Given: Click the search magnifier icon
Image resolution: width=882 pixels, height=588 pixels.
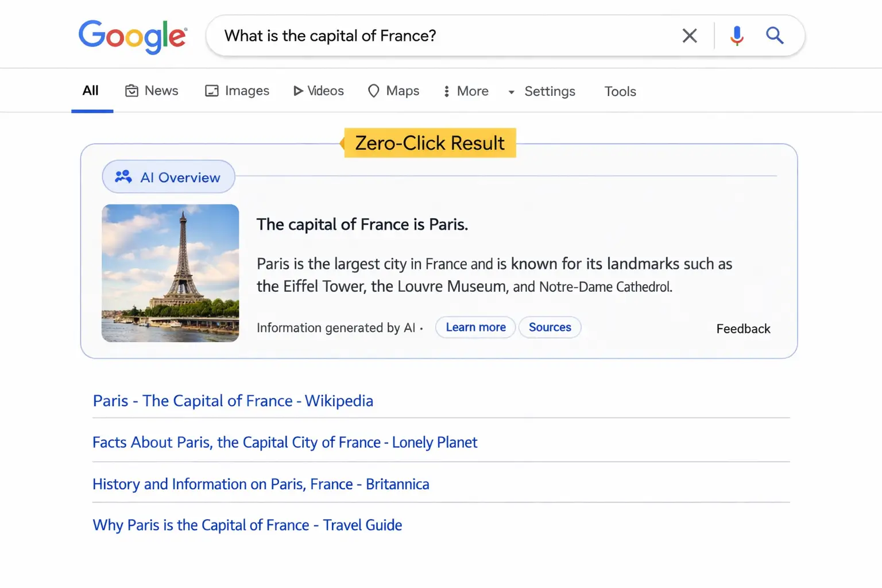Looking at the screenshot, I should click(x=775, y=36).
